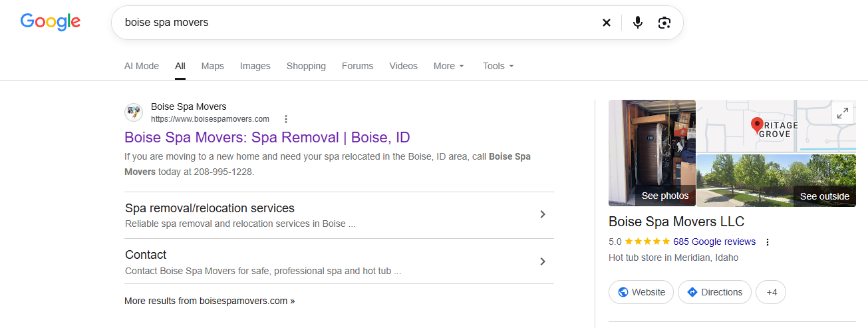868x328 pixels.
Task: Switch to Maps tab
Action: pos(213,66)
